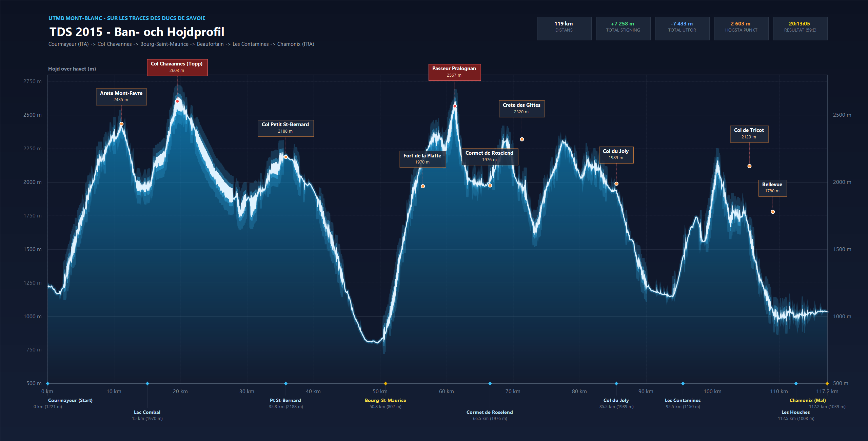This screenshot has width=868, height=441.
Task: Click the Col Chavannes (Topp) summit label
Action: pos(177,67)
